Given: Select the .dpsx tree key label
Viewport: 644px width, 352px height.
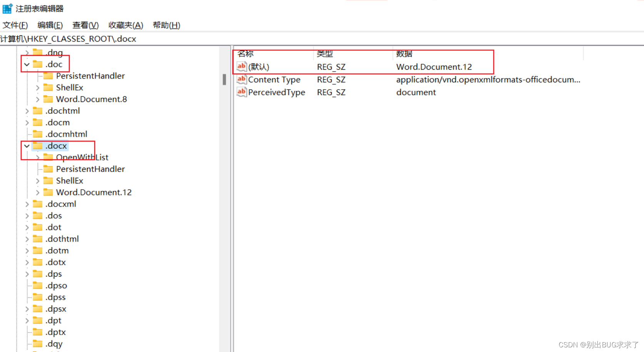Looking at the screenshot, I should tap(56, 309).
